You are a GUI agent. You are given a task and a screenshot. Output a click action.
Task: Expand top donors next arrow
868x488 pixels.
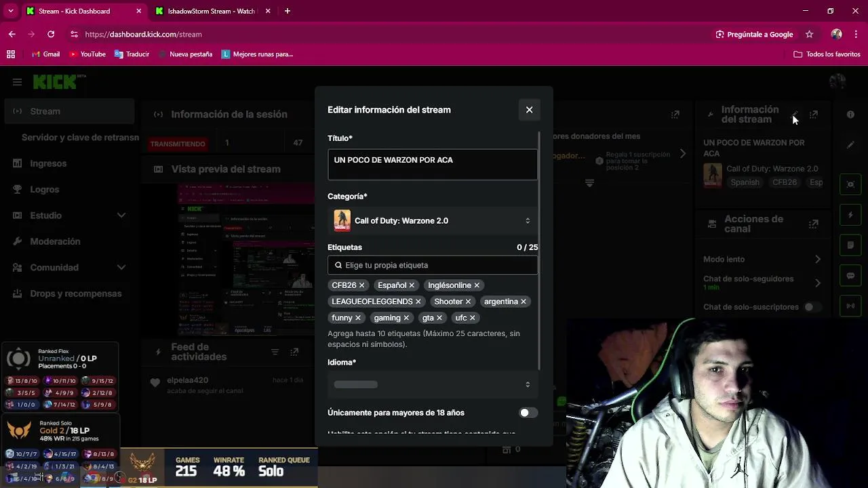click(683, 154)
